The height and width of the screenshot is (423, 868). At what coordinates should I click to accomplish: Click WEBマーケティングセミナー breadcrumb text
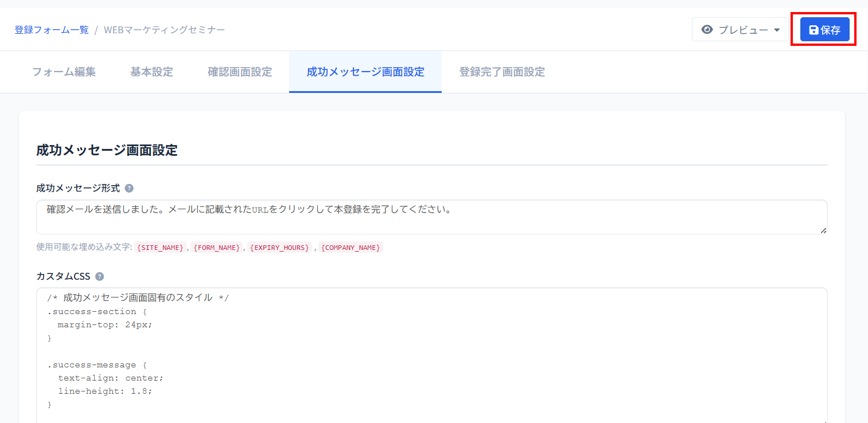click(x=164, y=30)
